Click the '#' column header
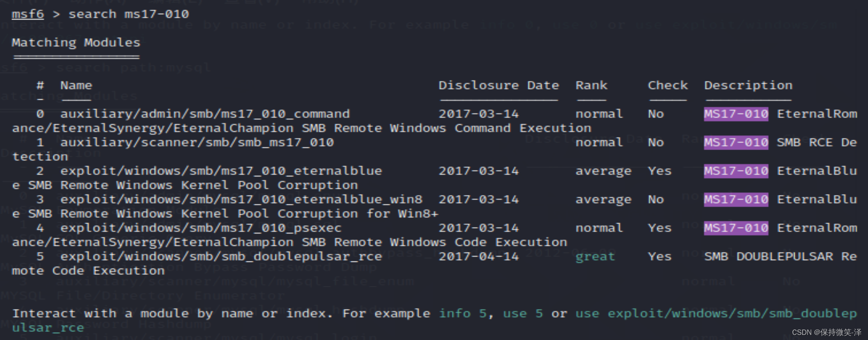Viewport: 868px width, 340px height. pyautogui.click(x=40, y=85)
